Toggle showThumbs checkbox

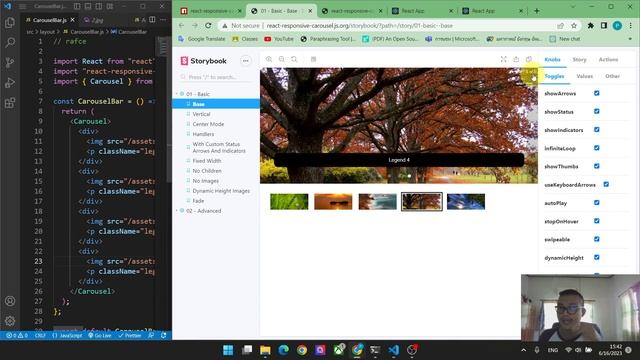click(597, 166)
